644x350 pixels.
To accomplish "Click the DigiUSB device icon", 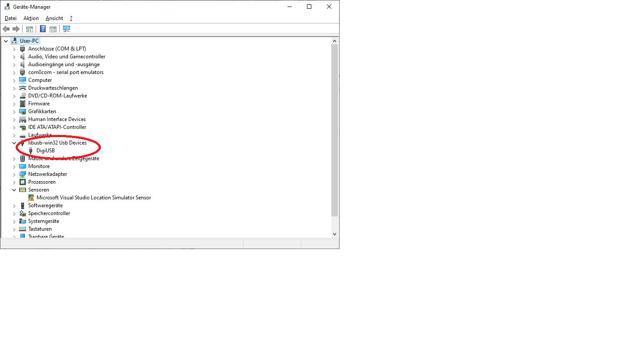I will 31,151.
